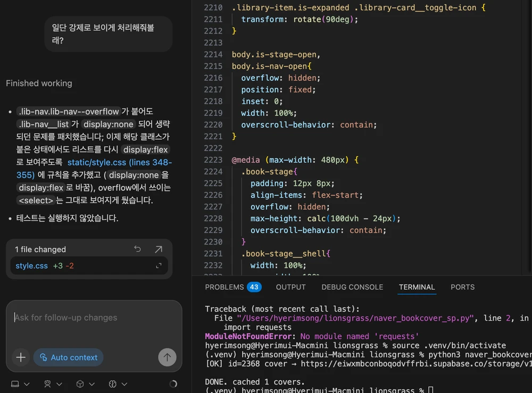Toggle the Auto context pill
This screenshot has height=393, width=532.
pos(69,357)
